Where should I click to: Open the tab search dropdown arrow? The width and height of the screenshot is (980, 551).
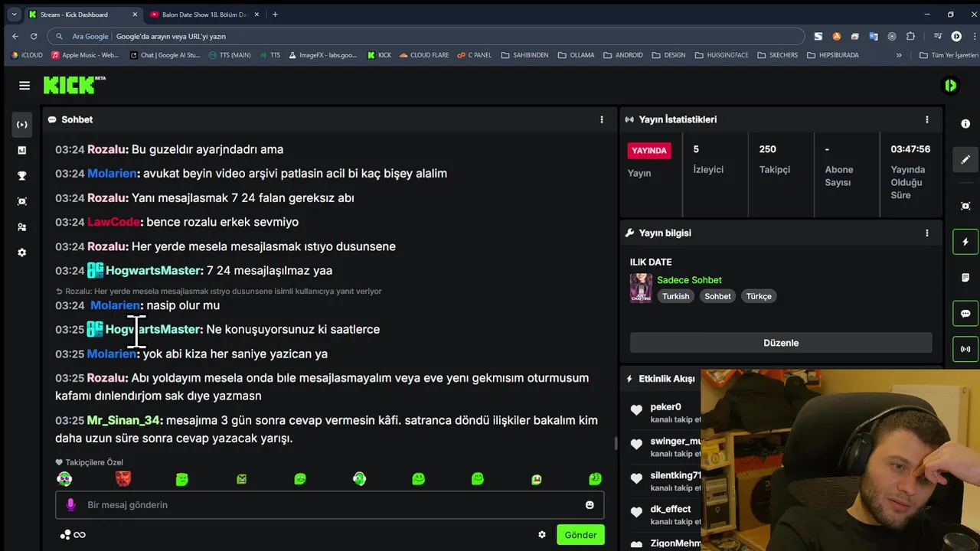pos(14,15)
